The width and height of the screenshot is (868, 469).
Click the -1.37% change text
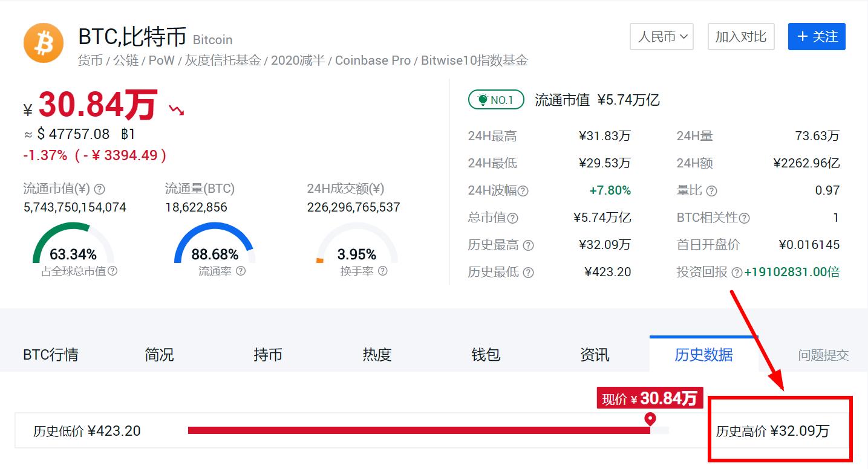point(45,155)
